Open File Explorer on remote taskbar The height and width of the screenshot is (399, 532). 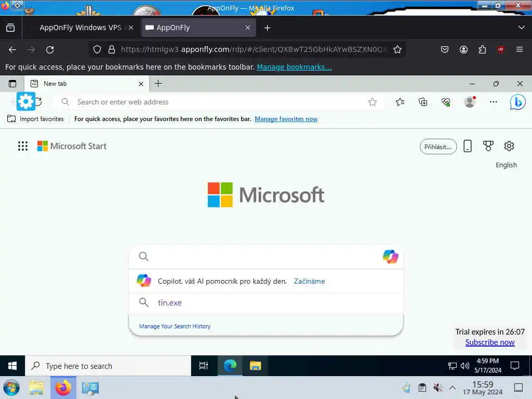tap(255, 366)
